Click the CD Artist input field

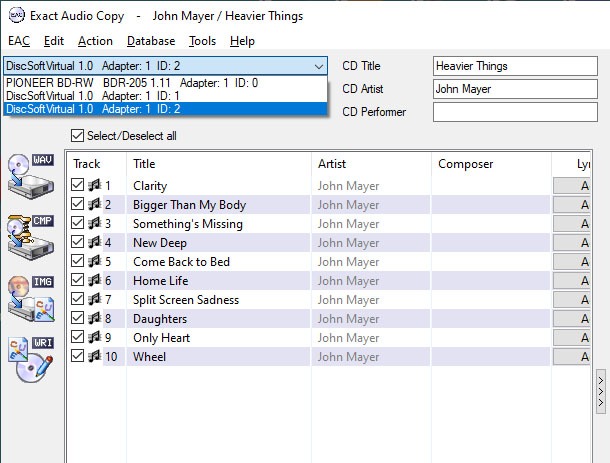tap(515, 89)
